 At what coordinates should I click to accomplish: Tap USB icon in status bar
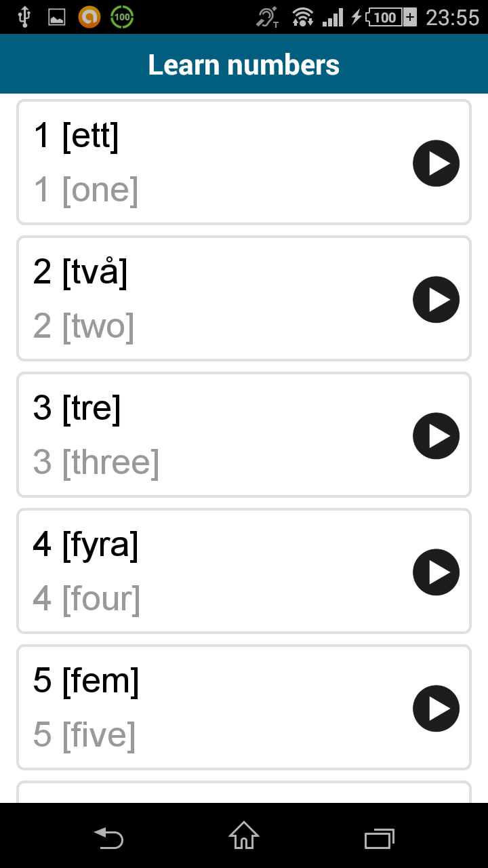click(24, 17)
